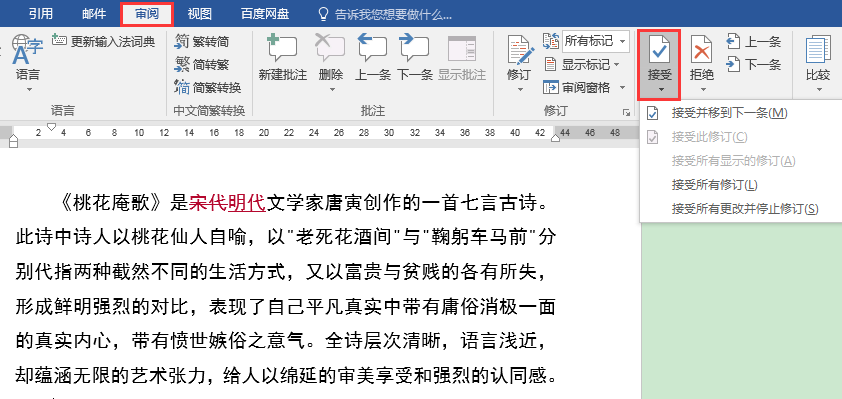Choose 接受所有更改并停止修订(S) menu item

(741, 208)
